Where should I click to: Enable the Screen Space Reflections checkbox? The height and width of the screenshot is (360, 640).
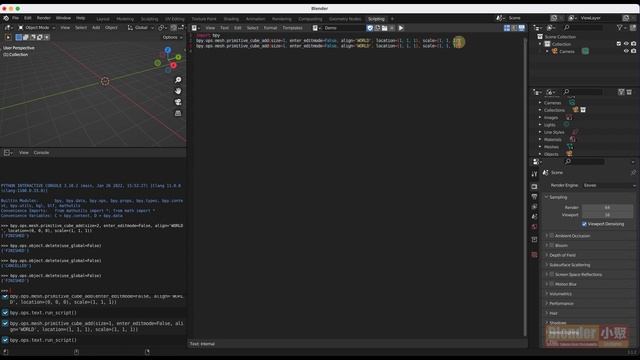[551, 274]
